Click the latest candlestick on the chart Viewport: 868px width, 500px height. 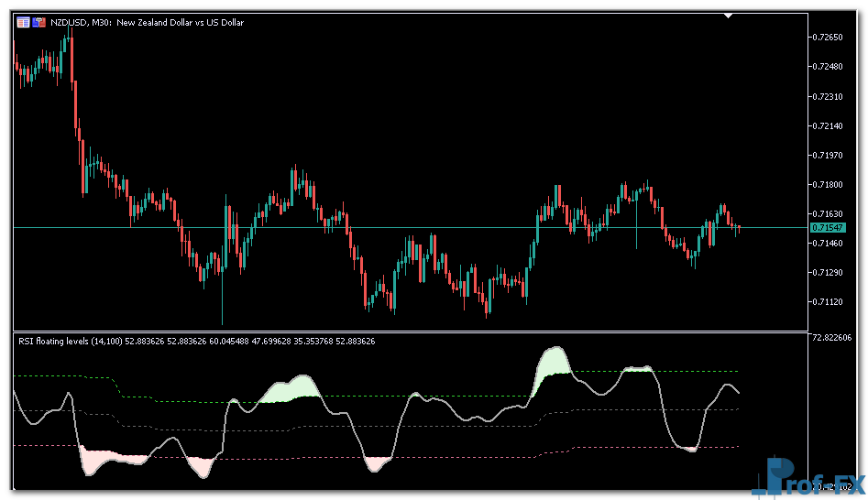[x=738, y=228]
